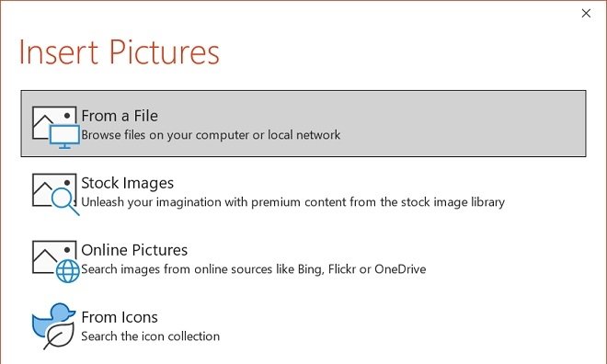Click the "Browse files on your computer" description
This screenshot has width=607, height=364.
click(211, 135)
